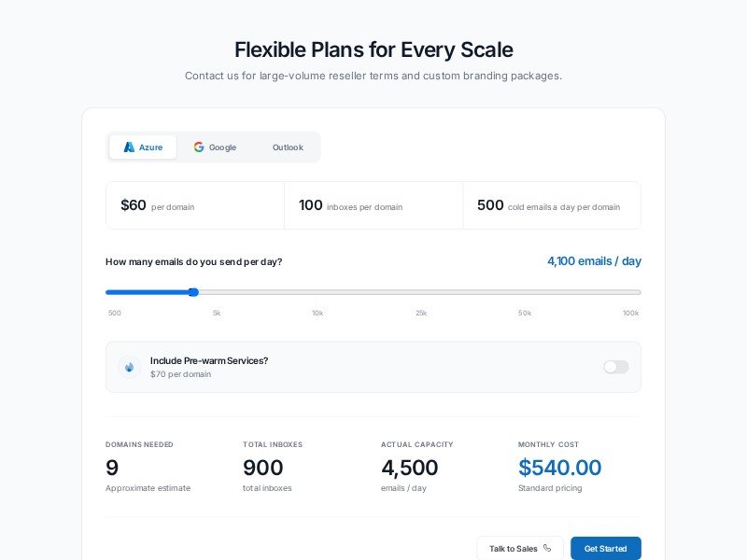Click the flame icon beside Pre-warm Services
747x560 pixels.
130,367
